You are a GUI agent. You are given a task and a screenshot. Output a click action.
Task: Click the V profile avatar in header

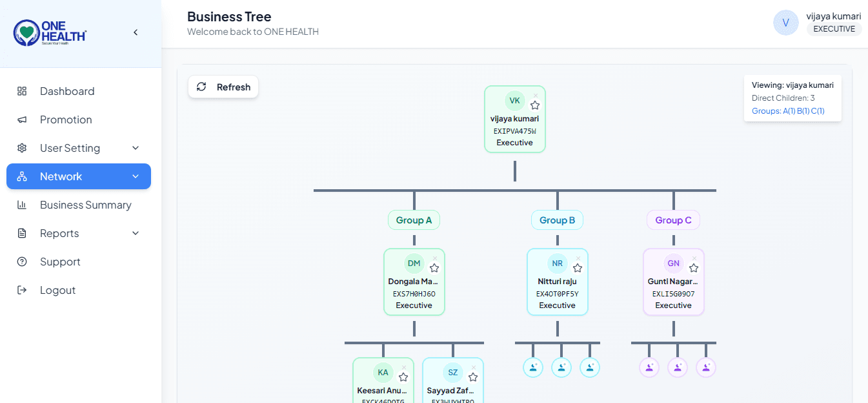click(786, 23)
